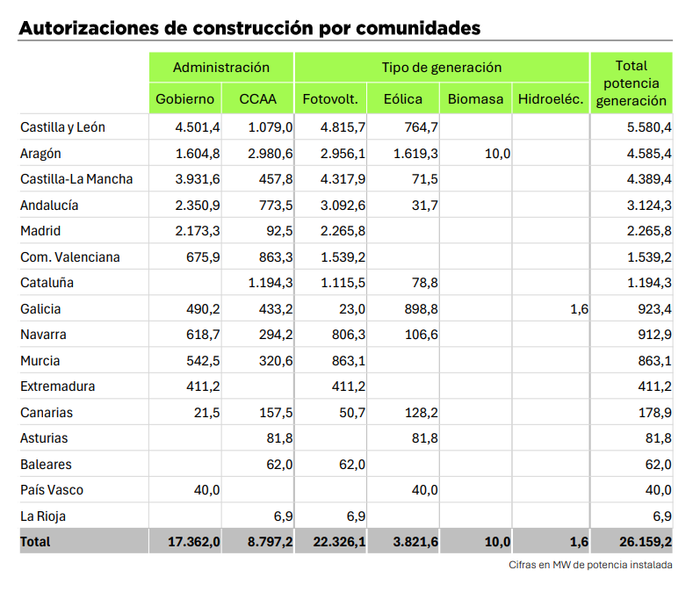This screenshot has height=592, width=700.
Task: Click Castilla-La Mancha Eólica value 71,5
Action: (424, 179)
